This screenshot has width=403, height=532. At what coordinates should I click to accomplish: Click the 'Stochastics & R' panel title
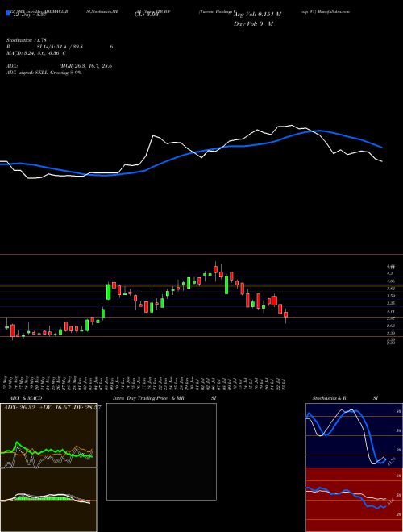tap(329, 398)
